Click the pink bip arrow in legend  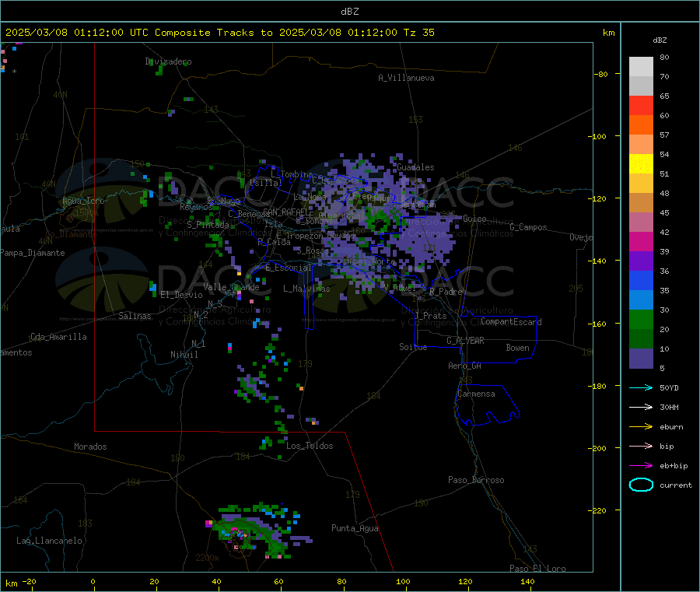(641, 446)
